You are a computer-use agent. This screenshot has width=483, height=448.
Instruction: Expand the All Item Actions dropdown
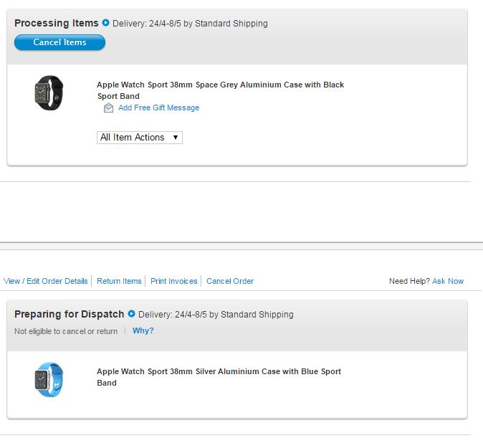pyautogui.click(x=140, y=138)
